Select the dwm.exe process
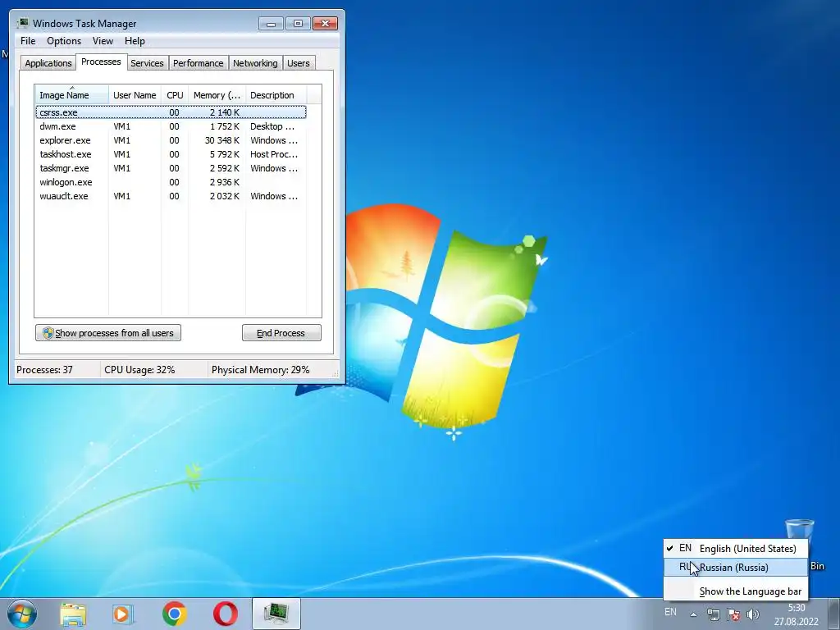Image resolution: width=840 pixels, height=630 pixels. (171, 126)
